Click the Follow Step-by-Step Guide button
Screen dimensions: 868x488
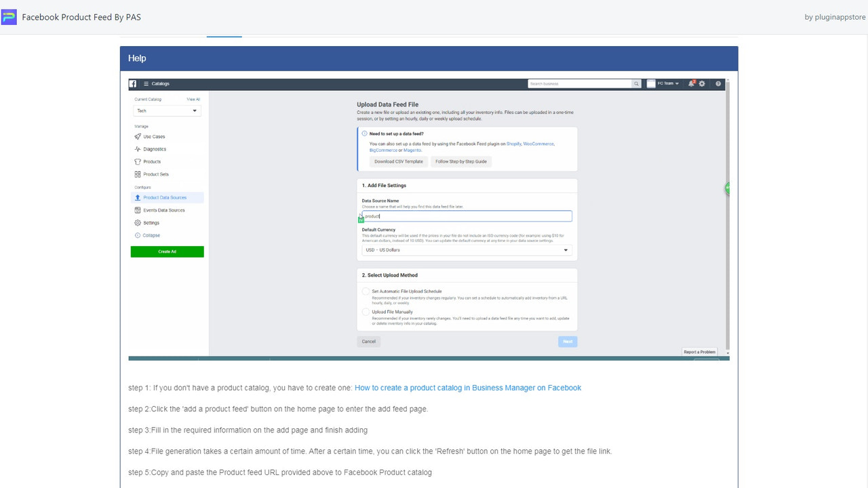click(x=461, y=161)
